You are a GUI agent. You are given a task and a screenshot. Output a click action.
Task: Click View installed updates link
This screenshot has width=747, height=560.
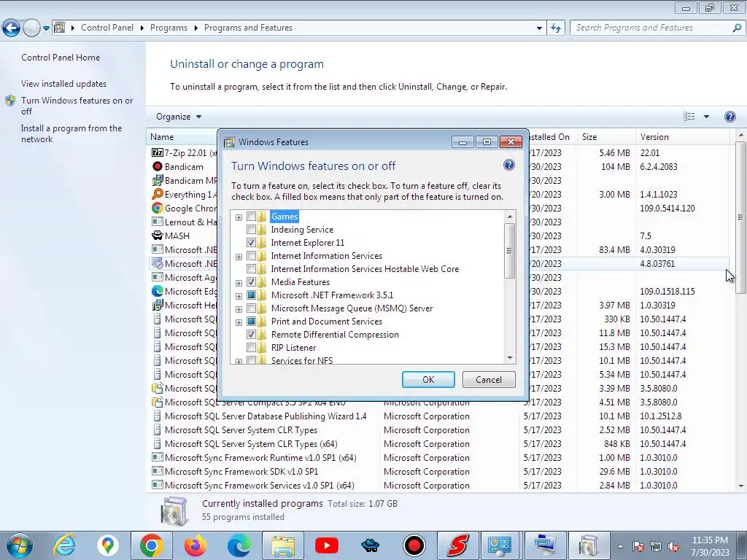[x=64, y=83]
